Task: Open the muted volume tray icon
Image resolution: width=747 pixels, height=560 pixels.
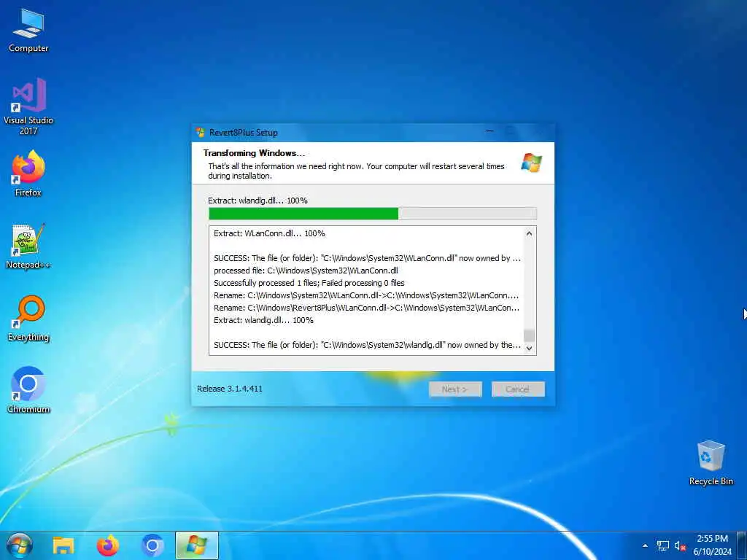Action: click(x=680, y=545)
